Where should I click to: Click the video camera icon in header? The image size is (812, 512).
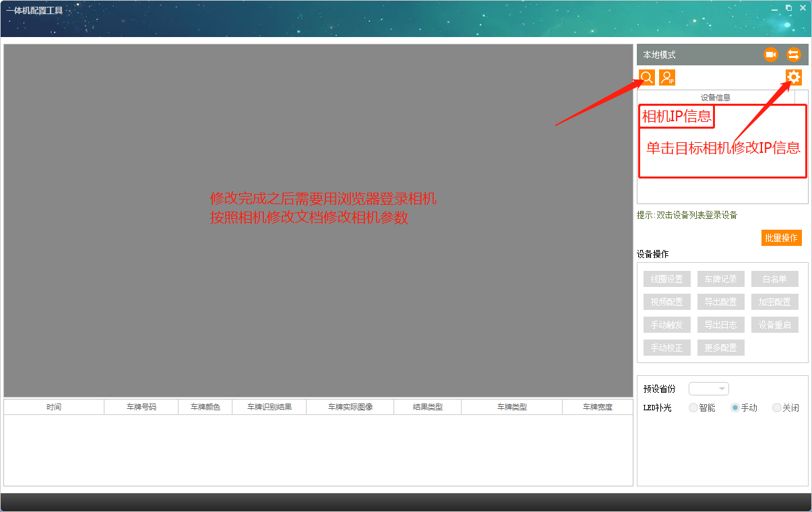pyautogui.click(x=771, y=55)
